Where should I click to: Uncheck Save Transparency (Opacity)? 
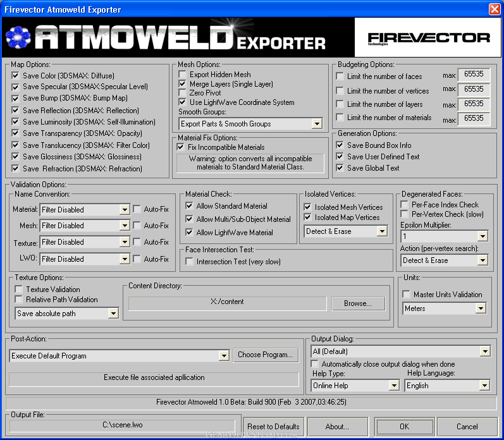pos(15,133)
